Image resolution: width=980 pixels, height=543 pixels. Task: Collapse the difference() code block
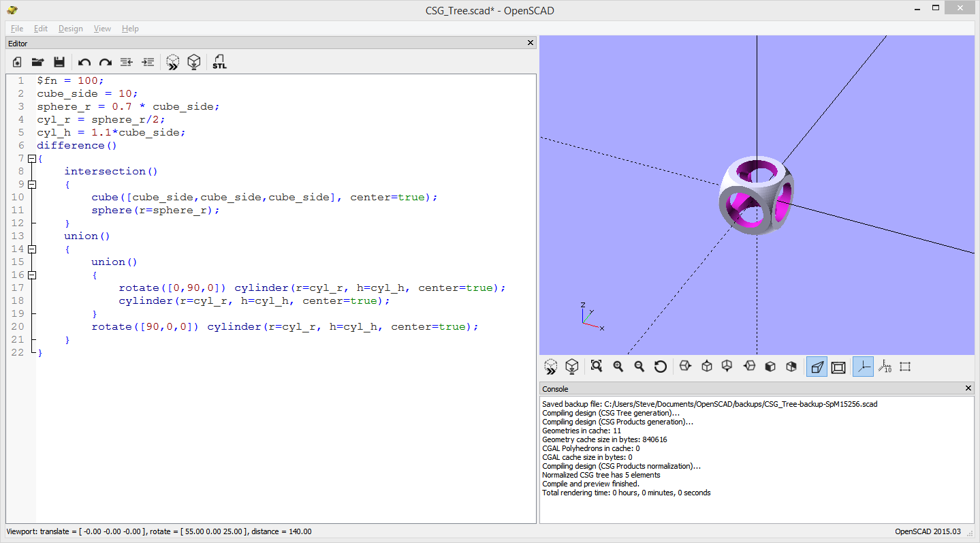tap(31, 158)
